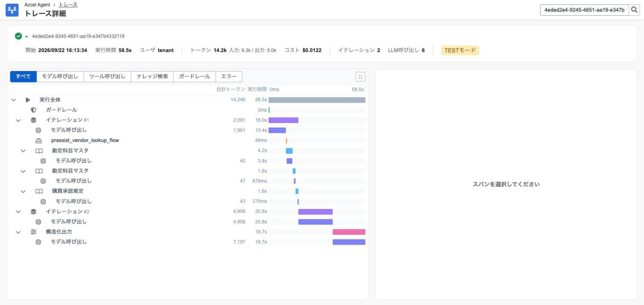Viewport: 644px width, 305px height.
Task: Click the shield icon in ガードレール row
Action: coord(33,110)
